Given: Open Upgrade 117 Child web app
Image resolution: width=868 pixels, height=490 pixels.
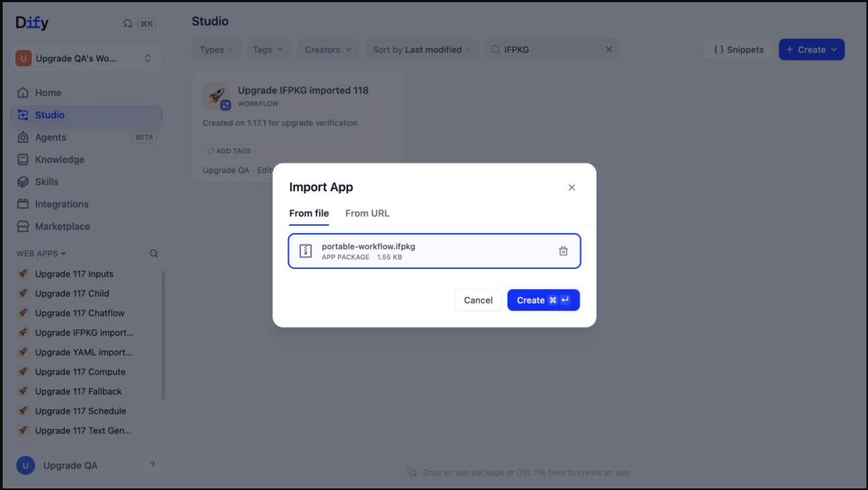Looking at the screenshot, I should [x=86, y=293].
